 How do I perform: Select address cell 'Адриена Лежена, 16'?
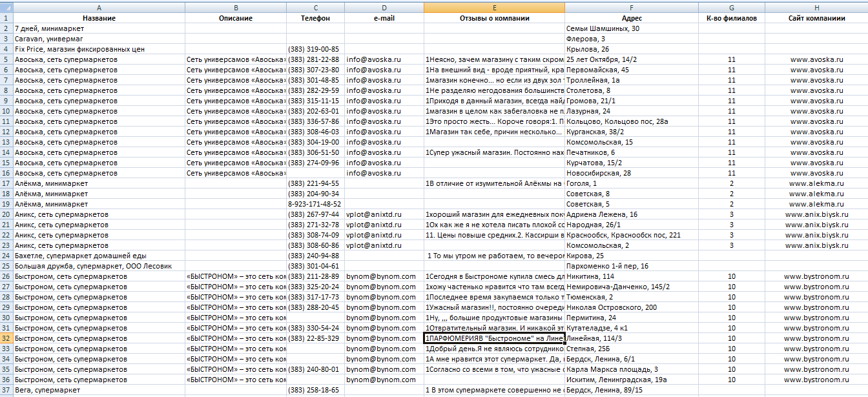click(x=631, y=214)
